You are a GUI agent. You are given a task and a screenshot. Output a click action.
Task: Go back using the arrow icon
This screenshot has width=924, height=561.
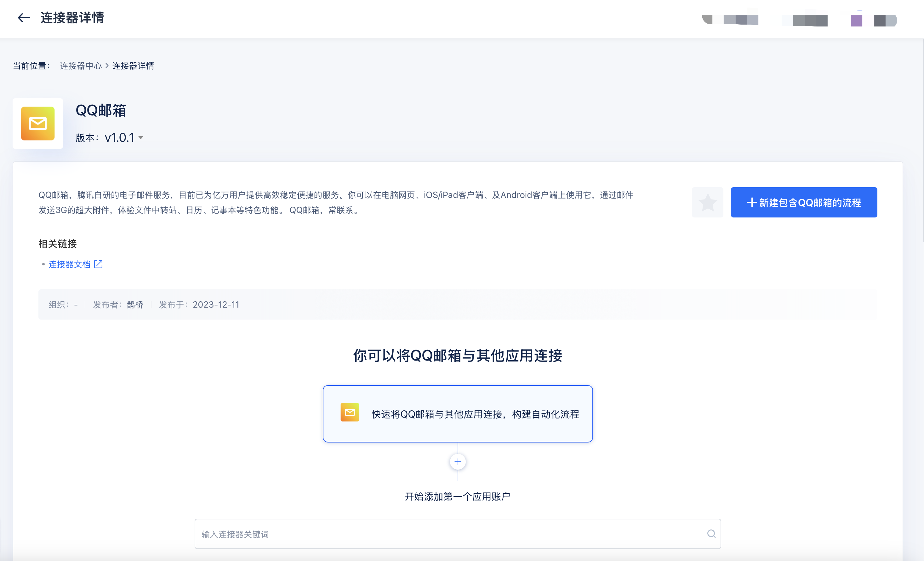tap(24, 18)
